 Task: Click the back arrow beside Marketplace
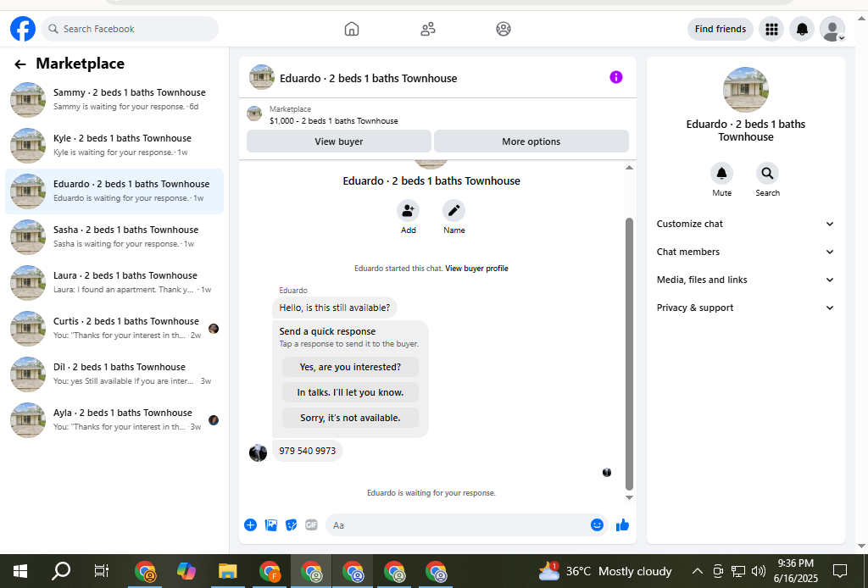click(20, 64)
